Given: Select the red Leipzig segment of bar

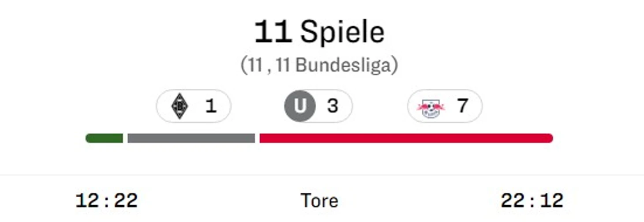Looking at the screenshot, I should pos(406,138).
